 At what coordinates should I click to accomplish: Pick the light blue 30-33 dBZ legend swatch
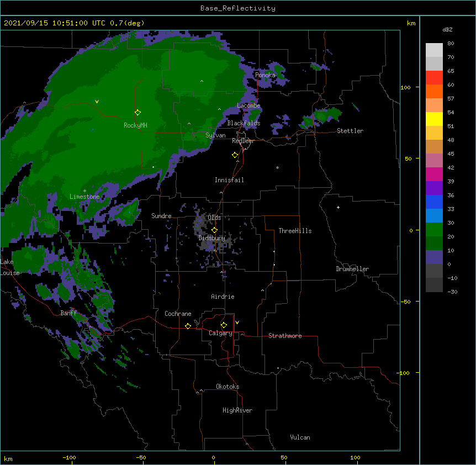coord(434,216)
